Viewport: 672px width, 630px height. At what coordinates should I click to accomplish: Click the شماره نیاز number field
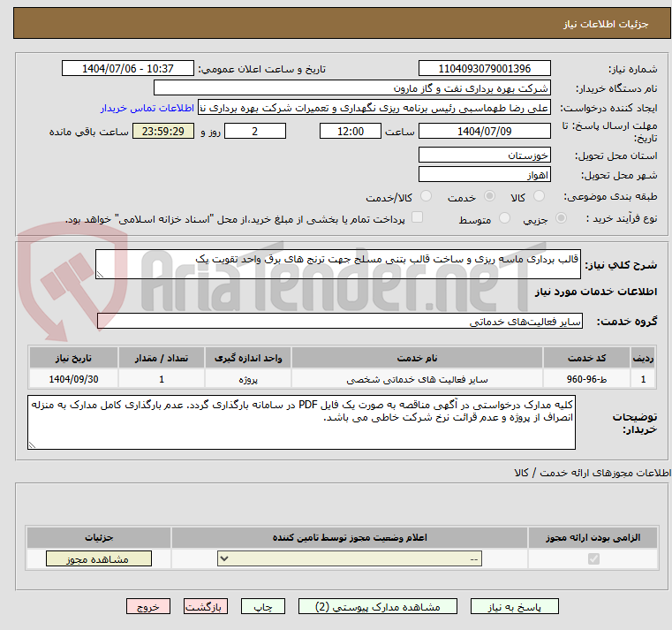point(484,69)
